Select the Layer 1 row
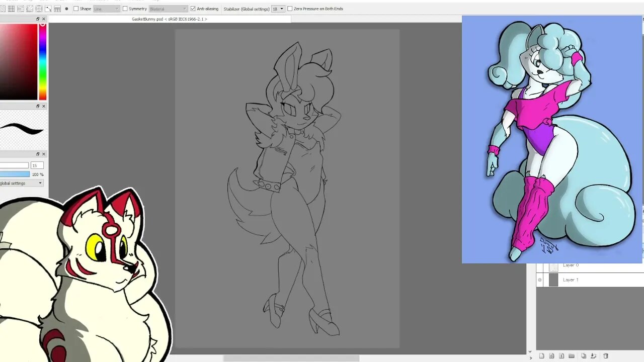Image resolution: width=644 pixels, height=362 pixels. click(x=590, y=280)
